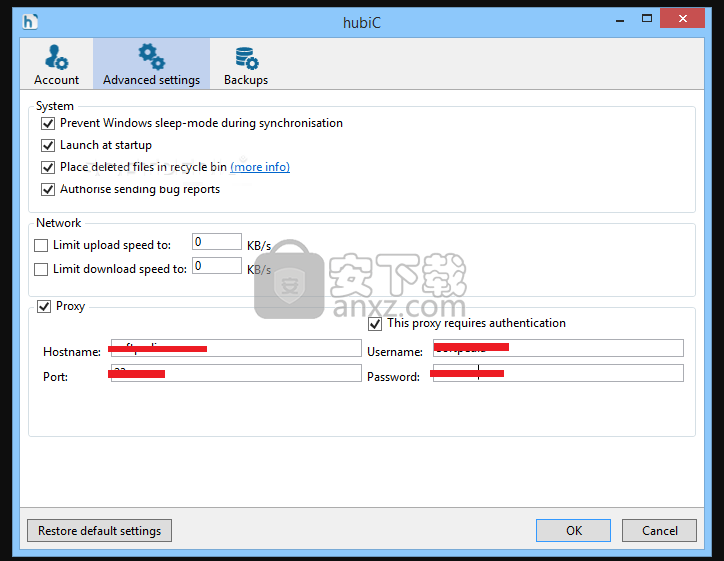Focus the proxy Hostname field
The height and width of the screenshot is (561, 724).
tap(236, 348)
